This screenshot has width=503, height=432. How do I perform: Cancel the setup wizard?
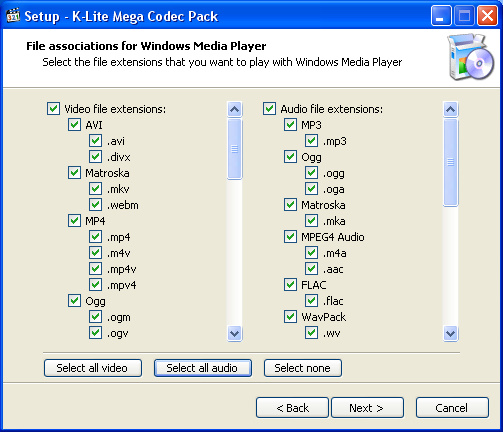pos(452,408)
